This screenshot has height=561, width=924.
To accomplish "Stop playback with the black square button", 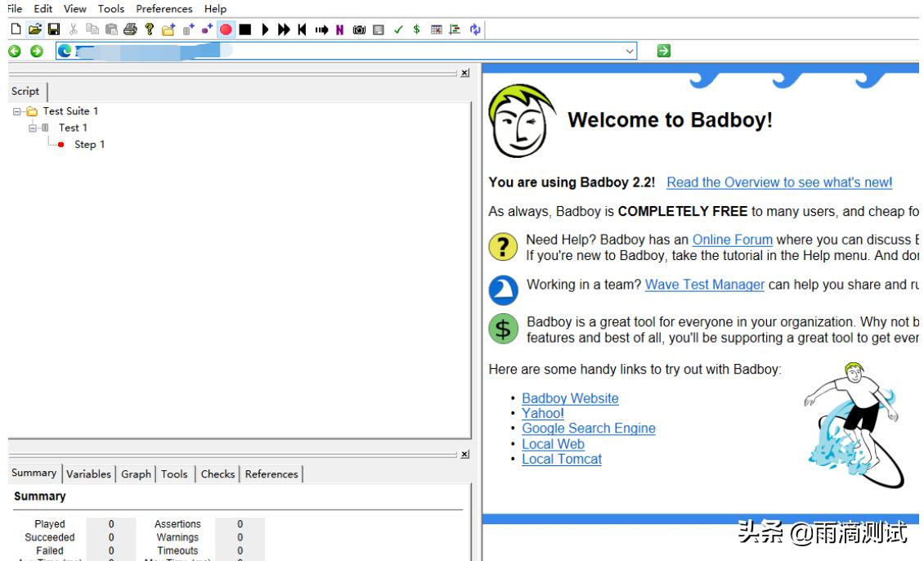I will pos(245,29).
